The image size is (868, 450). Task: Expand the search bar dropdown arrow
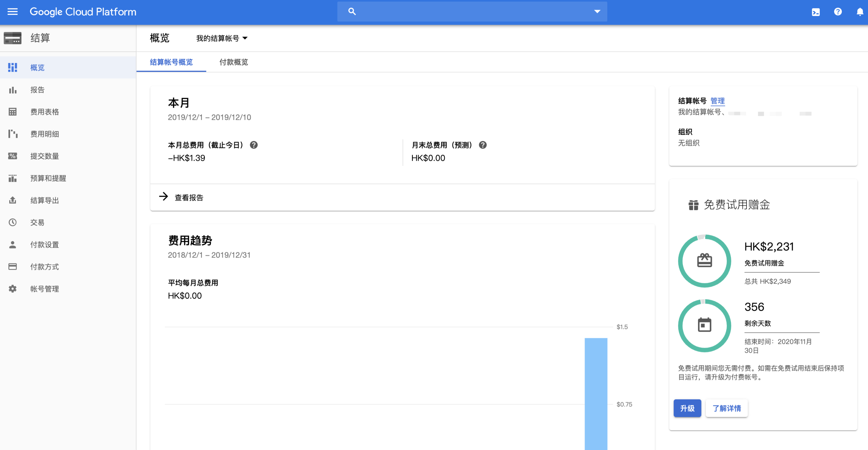pos(597,12)
